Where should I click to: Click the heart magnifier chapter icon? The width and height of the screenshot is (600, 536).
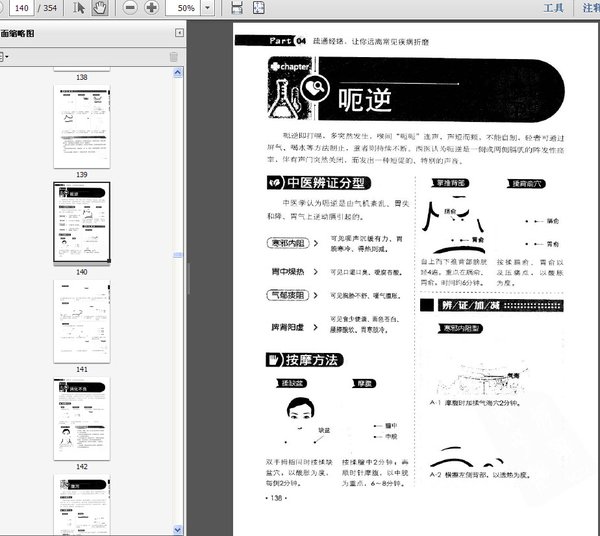pos(315,88)
